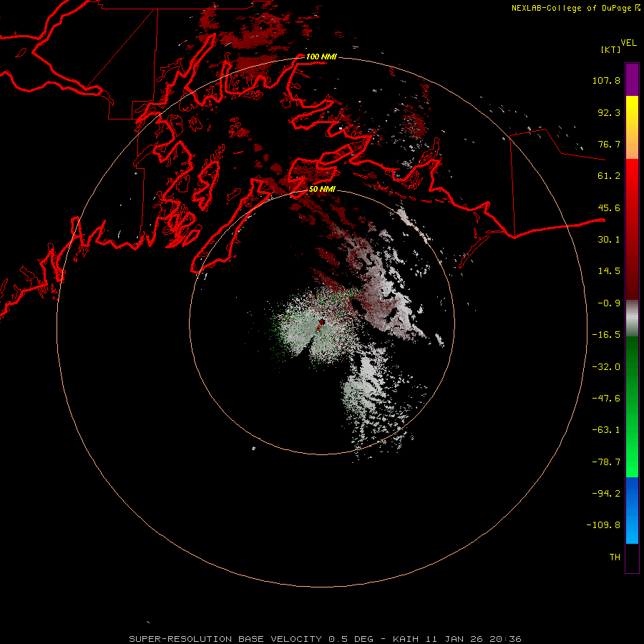Click the VEL legend heading
Viewport: 644px width, 644px height.
coord(628,43)
